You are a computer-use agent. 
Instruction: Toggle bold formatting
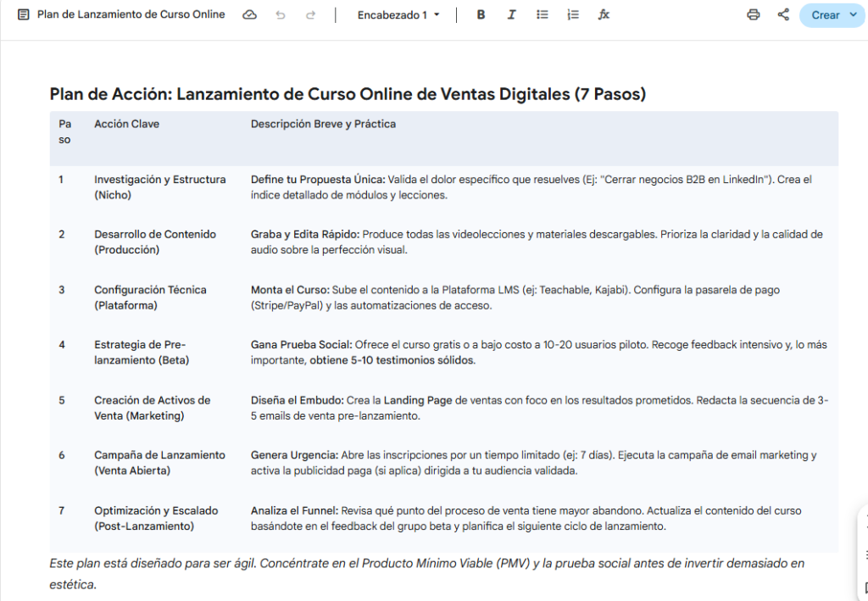481,14
